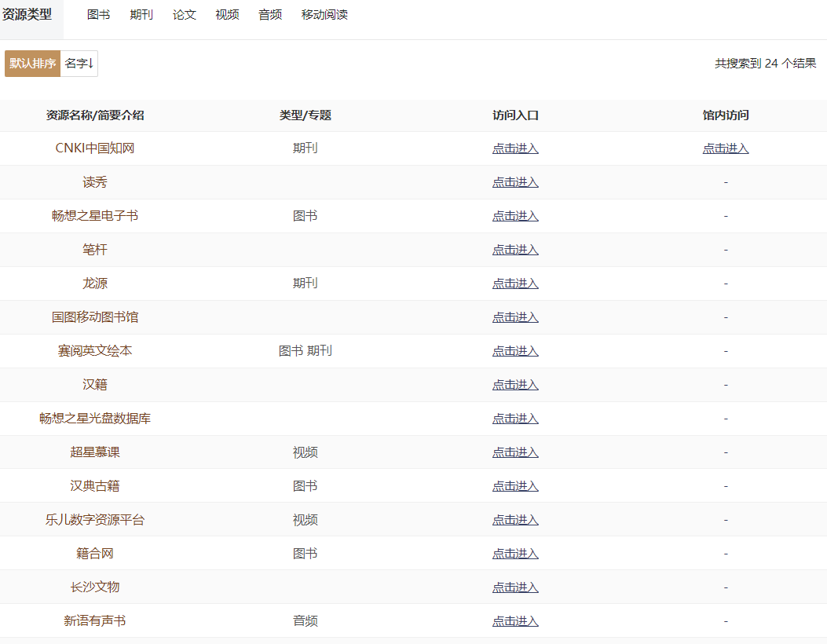This screenshot has height=644, width=827.
Task: Click 点击进入 access link for 读秀
Action: pyautogui.click(x=515, y=182)
